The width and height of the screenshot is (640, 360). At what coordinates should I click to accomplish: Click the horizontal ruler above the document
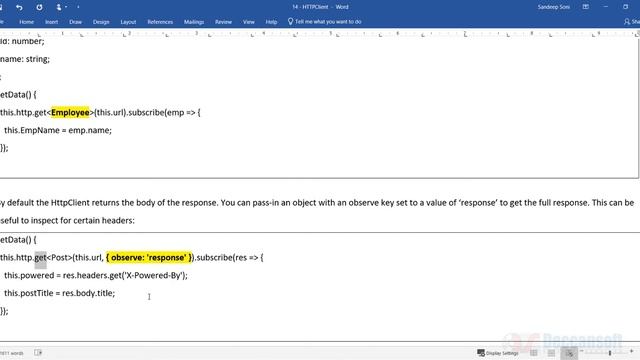(x=320, y=34)
